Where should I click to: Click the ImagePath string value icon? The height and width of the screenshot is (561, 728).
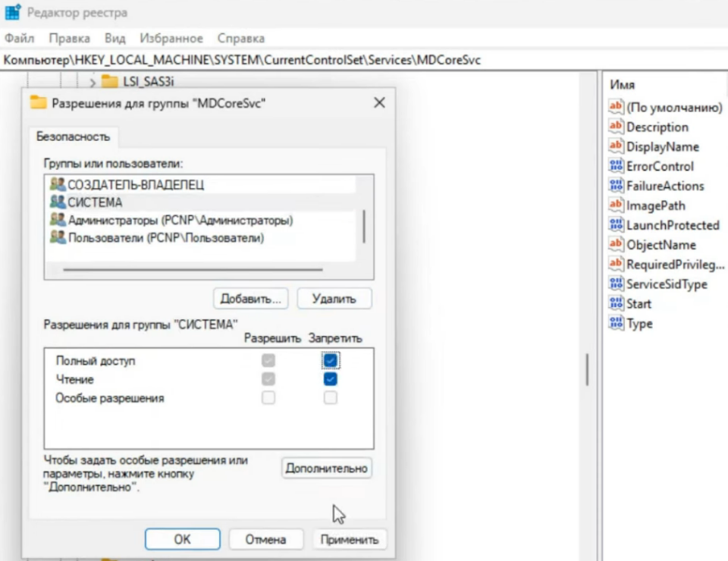coord(616,205)
